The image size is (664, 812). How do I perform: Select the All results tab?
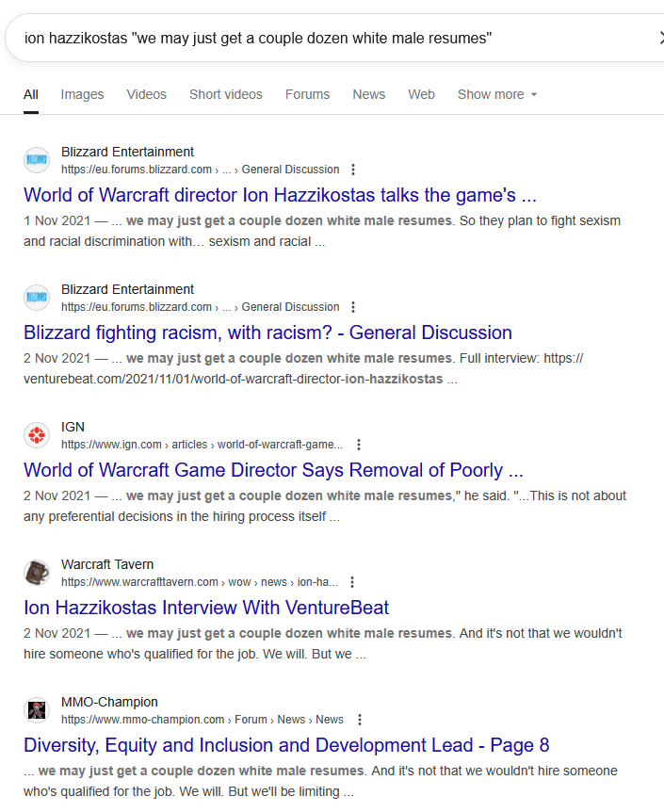31,94
